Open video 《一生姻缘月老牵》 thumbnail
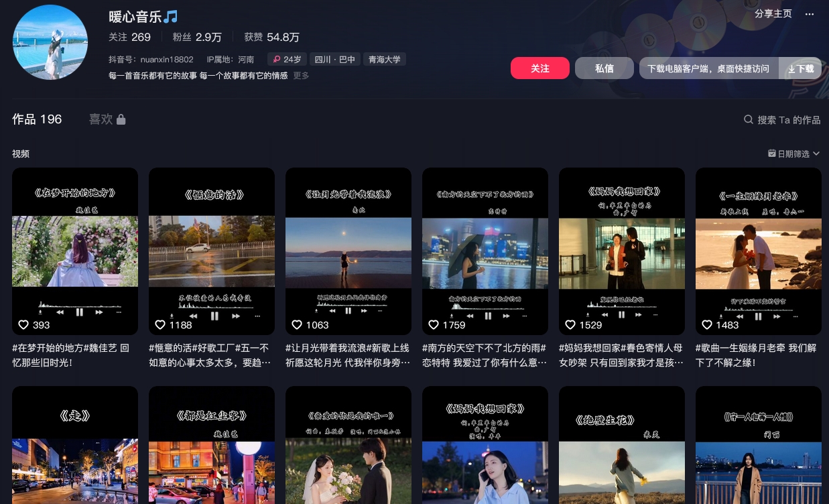The width and height of the screenshot is (829, 504). 759,251
